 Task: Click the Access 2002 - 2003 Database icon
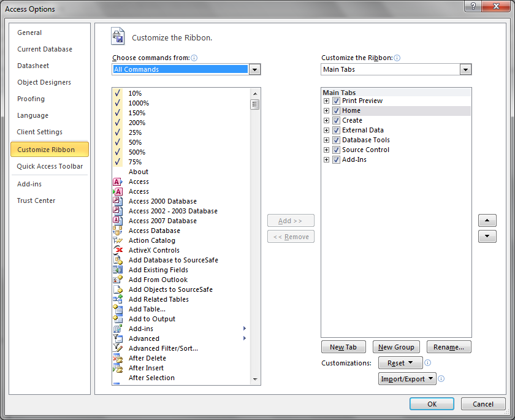click(118, 211)
